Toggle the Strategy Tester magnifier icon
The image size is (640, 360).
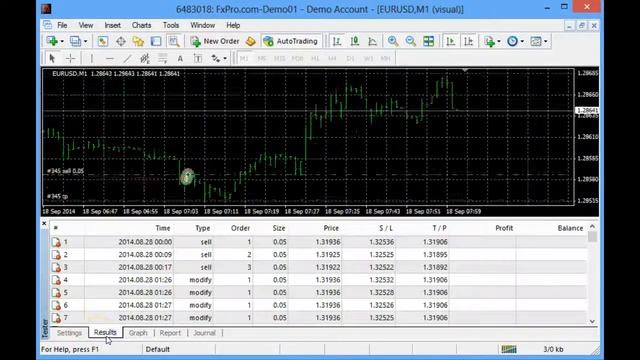tap(174, 41)
